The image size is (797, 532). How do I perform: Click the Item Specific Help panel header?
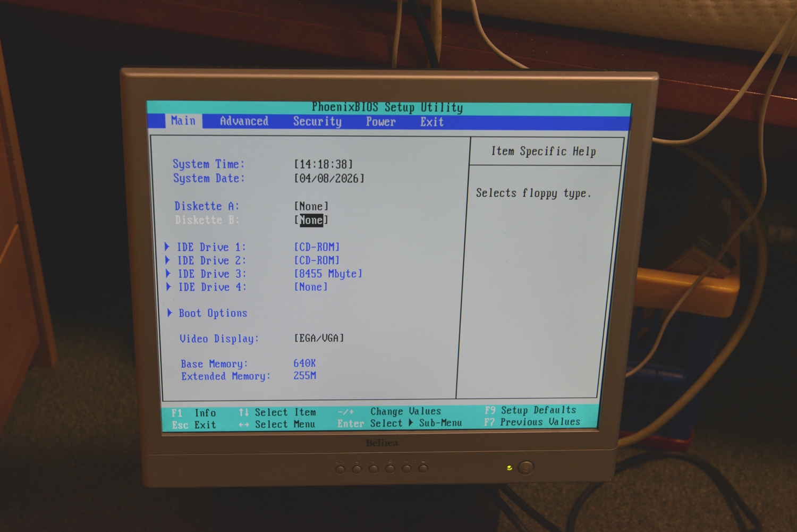coord(544,151)
